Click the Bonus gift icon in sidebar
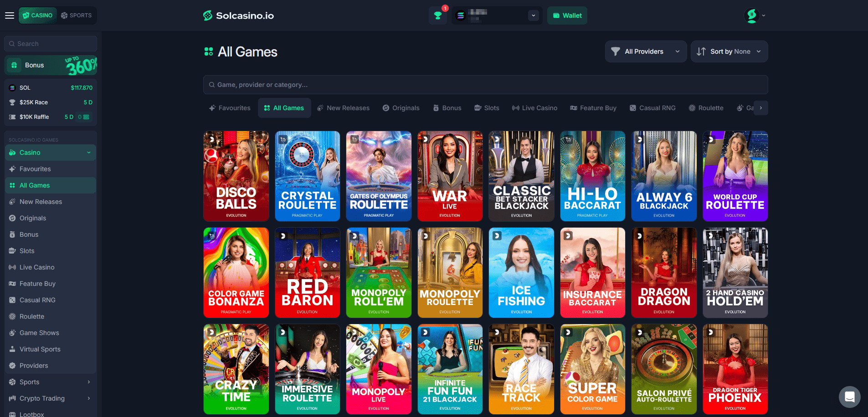Screen dimensions: 868x417 [x=14, y=65]
